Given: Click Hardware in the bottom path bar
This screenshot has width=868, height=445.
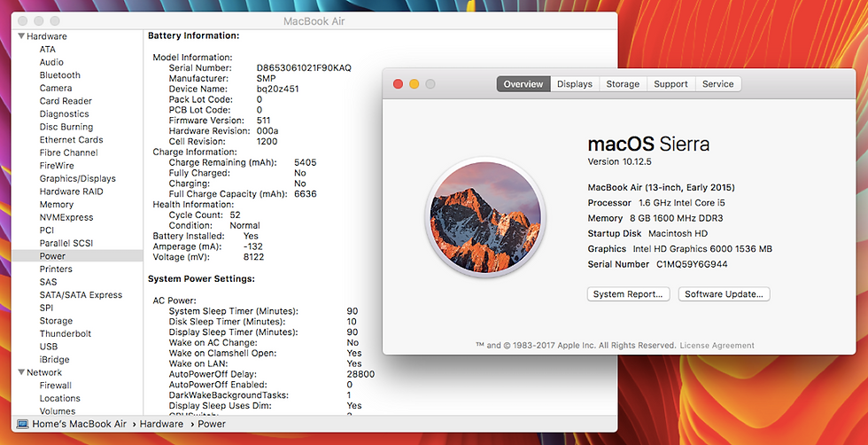Looking at the screenshot, I should click(161, 424).
